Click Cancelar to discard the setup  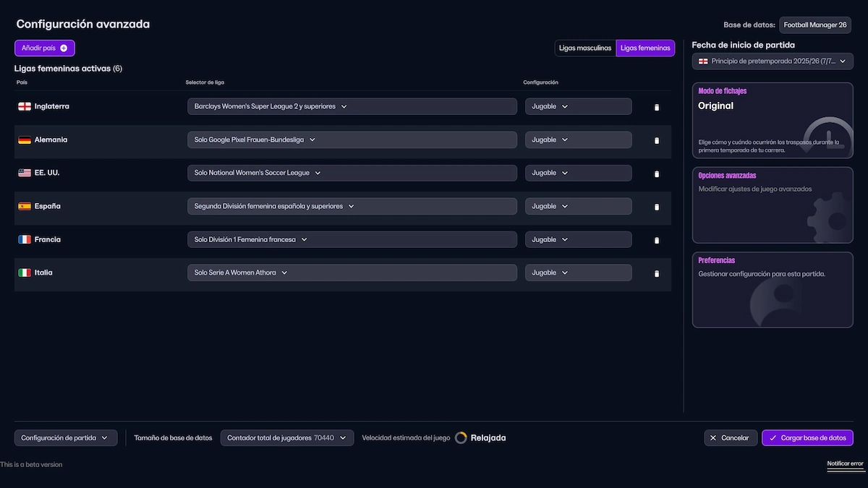point(731,437)
